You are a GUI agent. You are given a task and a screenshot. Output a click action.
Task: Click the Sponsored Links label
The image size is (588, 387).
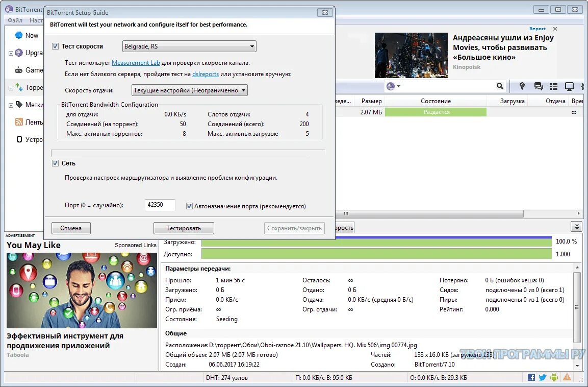(135, 245)
